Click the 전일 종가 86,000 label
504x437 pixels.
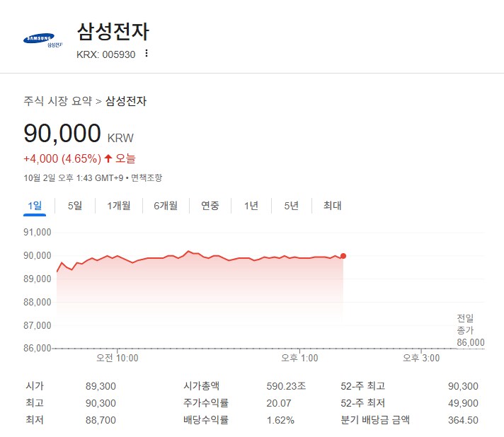click(x=469, y=330)
